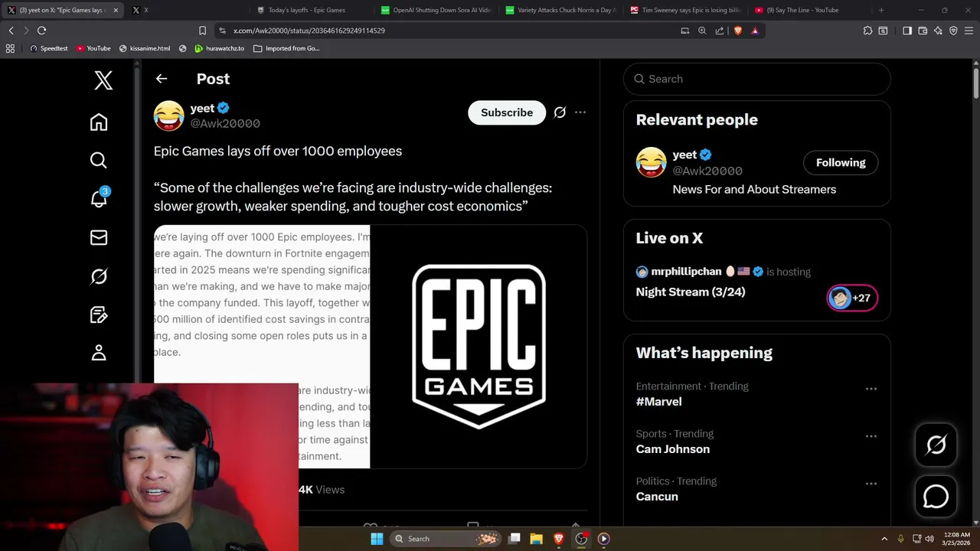Open #Marvel trending topic
Viewport: 980px width, 551px height.
(x=658, y=402)
